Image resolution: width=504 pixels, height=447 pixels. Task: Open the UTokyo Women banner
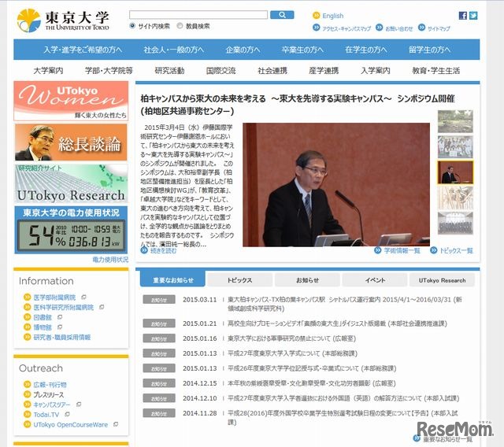(x=71, y=101)
